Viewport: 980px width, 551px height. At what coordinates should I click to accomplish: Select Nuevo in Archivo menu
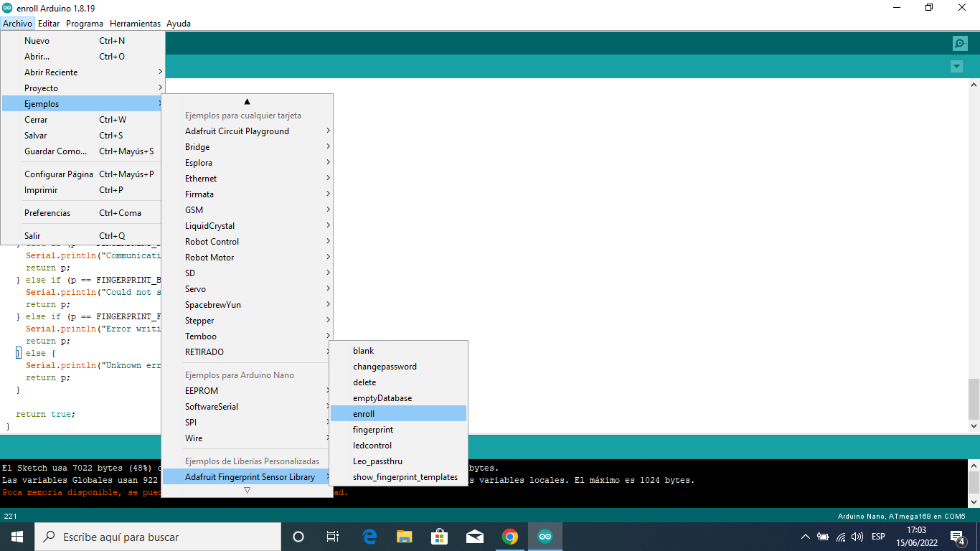83,41
